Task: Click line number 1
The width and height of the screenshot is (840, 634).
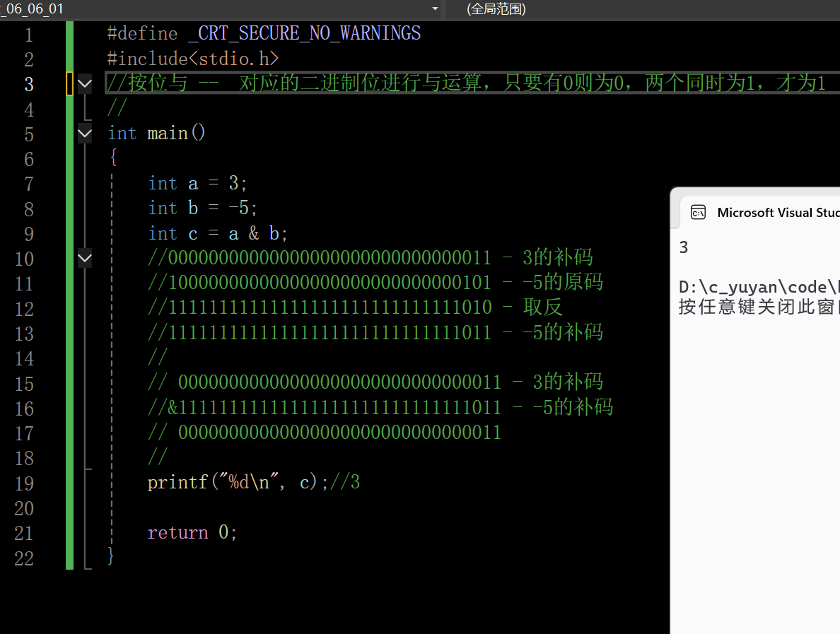Action: tap(28, 35)
